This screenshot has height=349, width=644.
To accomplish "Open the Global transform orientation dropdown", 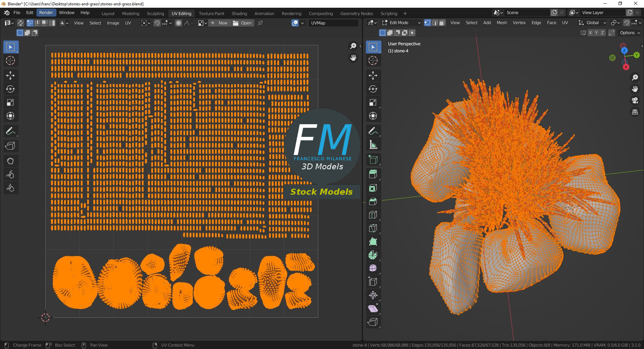I will click(592, 23).
